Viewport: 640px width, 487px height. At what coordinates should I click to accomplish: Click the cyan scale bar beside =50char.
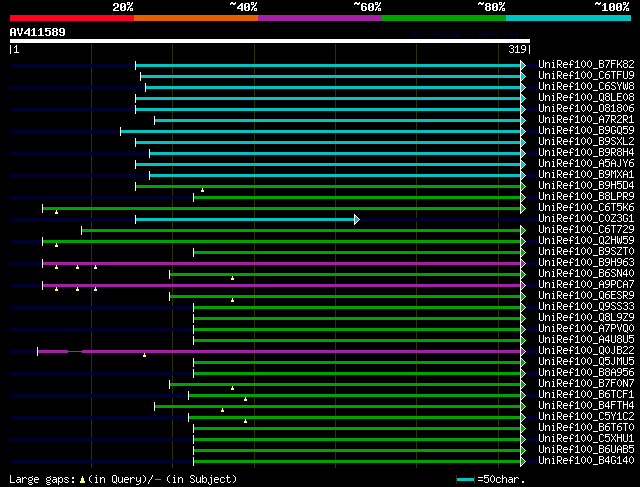pyautogui.click(x=465, y=480)
